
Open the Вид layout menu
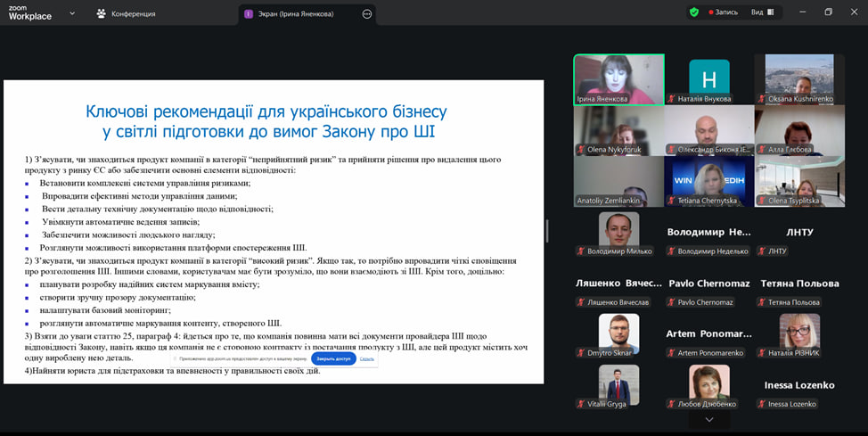pos(760,12)
